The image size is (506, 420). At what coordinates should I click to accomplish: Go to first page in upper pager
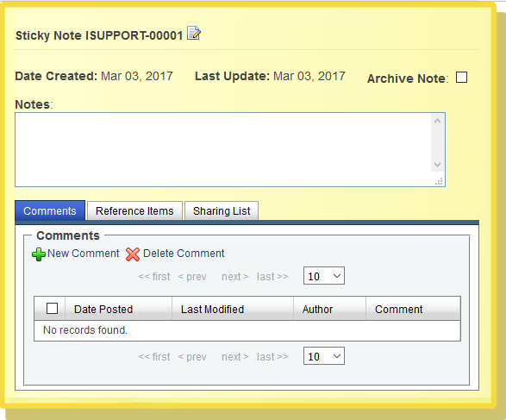[x=154, y=277]
